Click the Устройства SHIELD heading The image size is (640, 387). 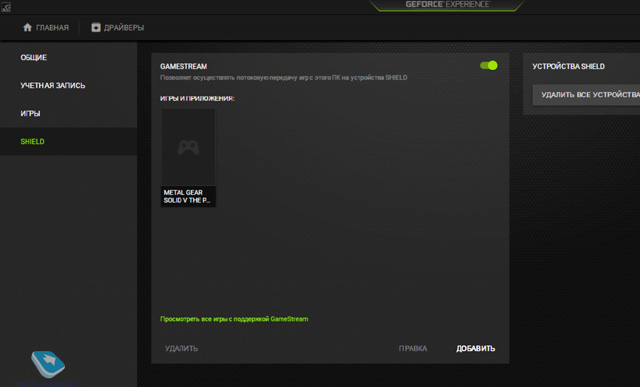[x=569, y=66]
